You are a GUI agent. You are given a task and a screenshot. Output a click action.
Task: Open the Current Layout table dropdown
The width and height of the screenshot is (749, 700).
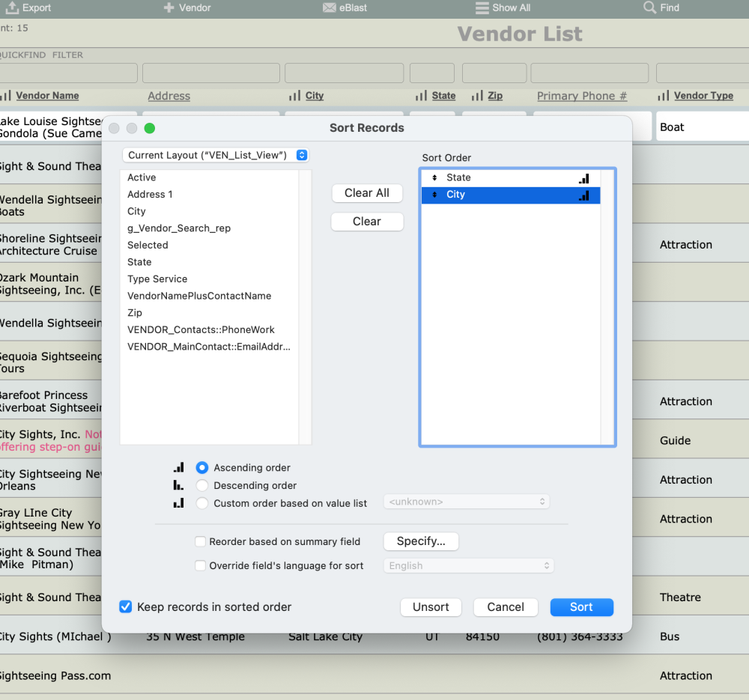coord(216,155)
